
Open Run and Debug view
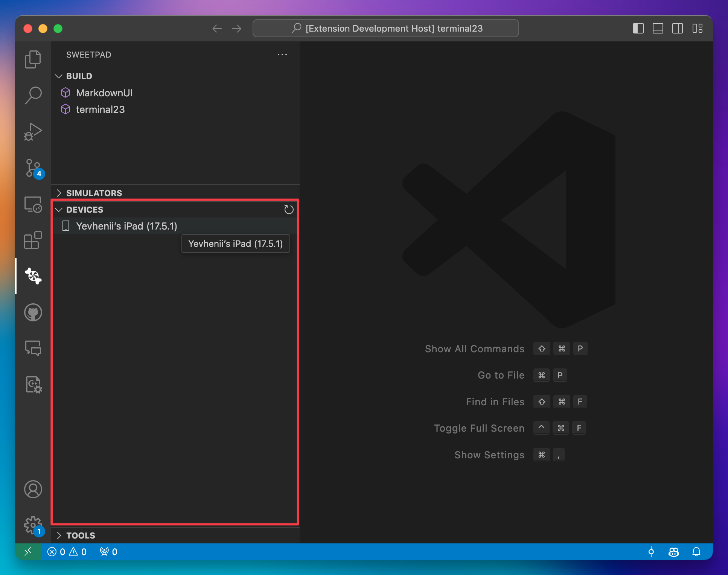point(33,132)
